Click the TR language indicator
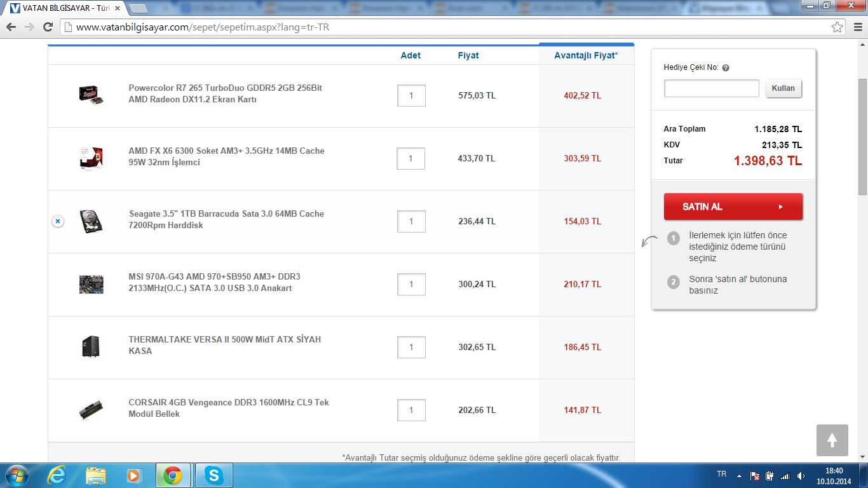 pos(721,474)
